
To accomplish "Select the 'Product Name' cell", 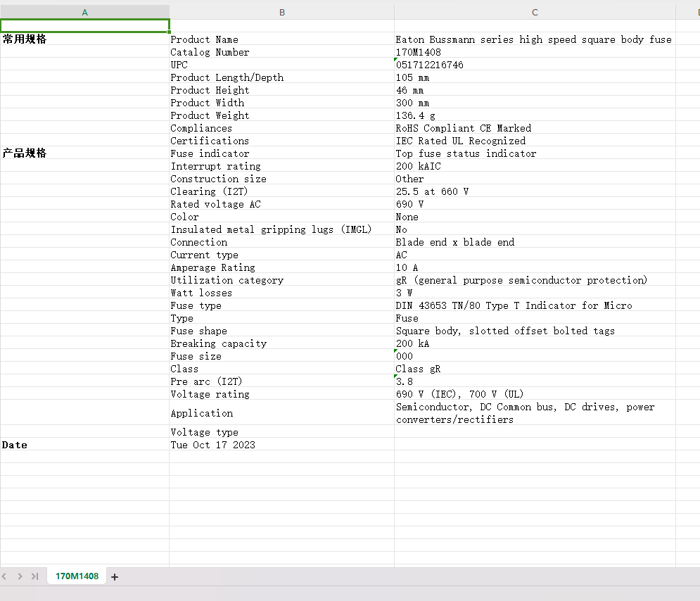I will tap(281, 39).
